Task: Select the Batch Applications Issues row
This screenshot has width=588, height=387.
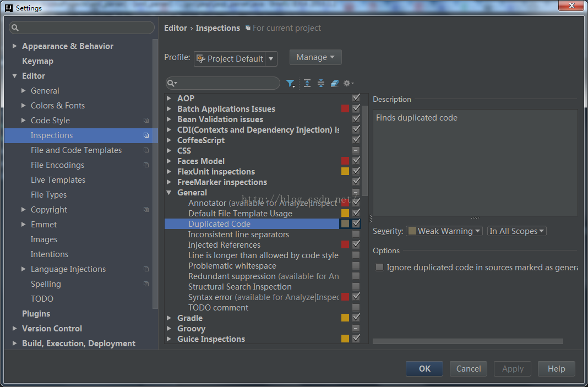Action: click(x=263, y=109)
